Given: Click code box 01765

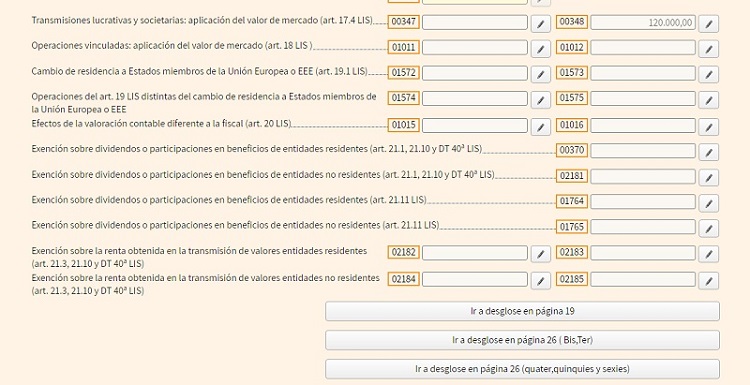Looking at the screenshot, I should (x=572, y=227).
